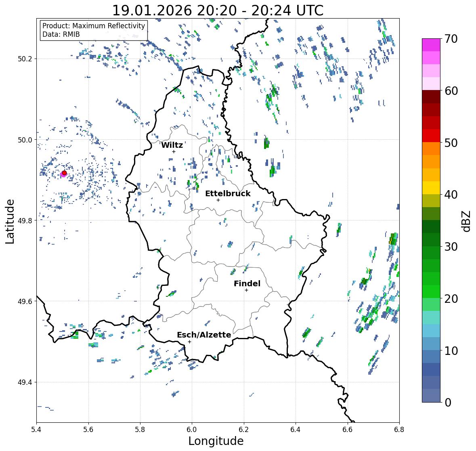The height and width of the screenshot is (451, 476).
Task: Click the orange 50 dBZ colorbar band
Action: [431, 149]
